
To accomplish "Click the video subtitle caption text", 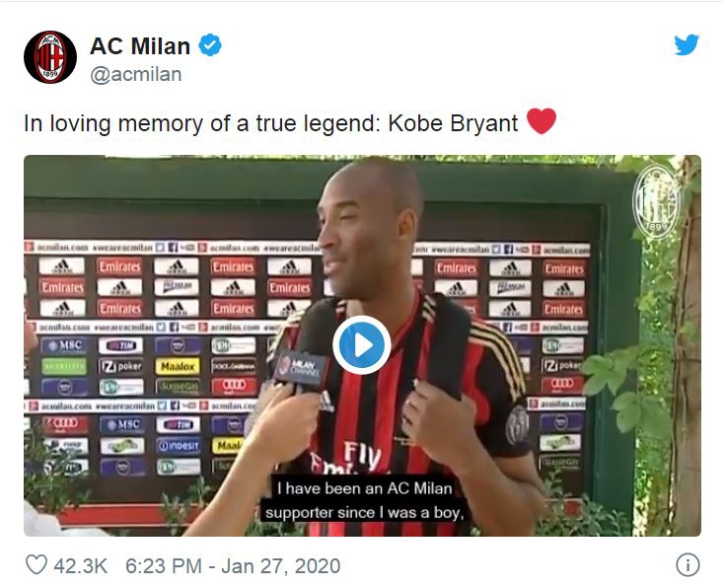I will [364, 501].
